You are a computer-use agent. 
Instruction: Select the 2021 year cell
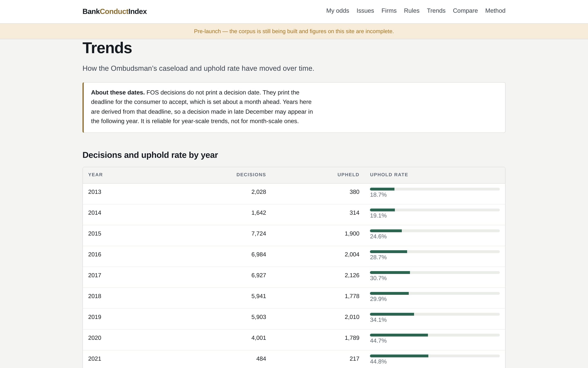(x=95, y=359)
